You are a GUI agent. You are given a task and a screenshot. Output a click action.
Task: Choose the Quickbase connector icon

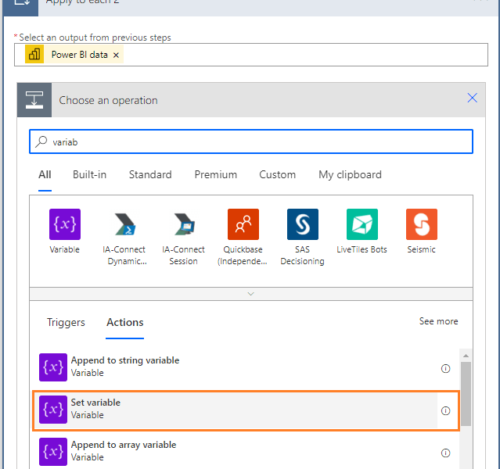(243, 224)
